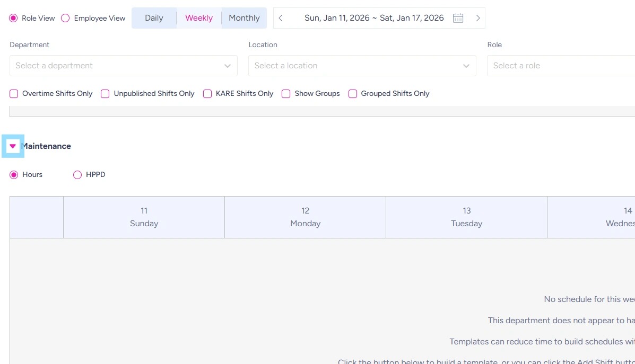Select the Hours radio option
Image resolution: width=635 pixels, height=364 pixels.
point(14,175)
